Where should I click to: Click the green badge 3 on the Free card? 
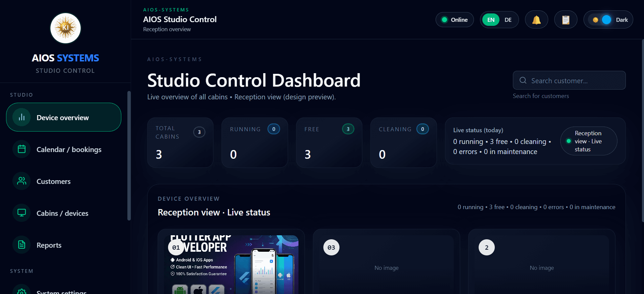coord(348,129)
